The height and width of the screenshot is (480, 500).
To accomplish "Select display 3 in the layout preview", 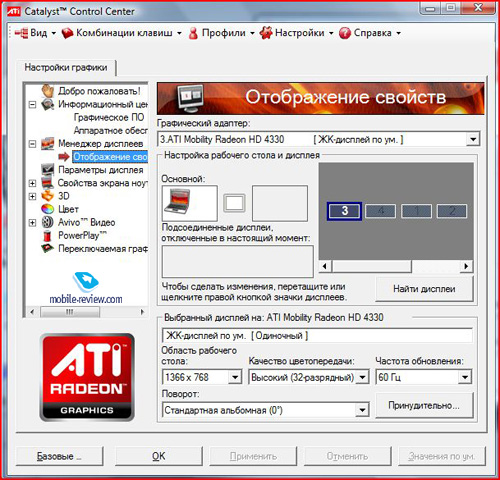I will click(344, 211).
